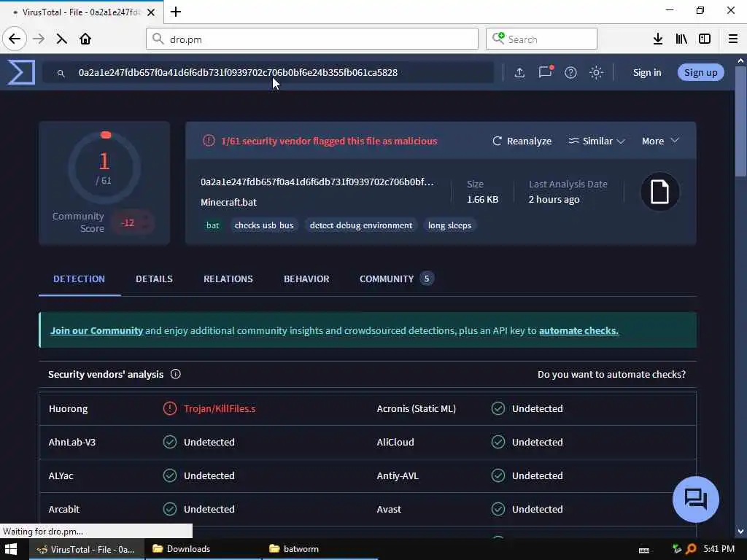Click the Huorong detection alert icon

click(x=170, y=408)
